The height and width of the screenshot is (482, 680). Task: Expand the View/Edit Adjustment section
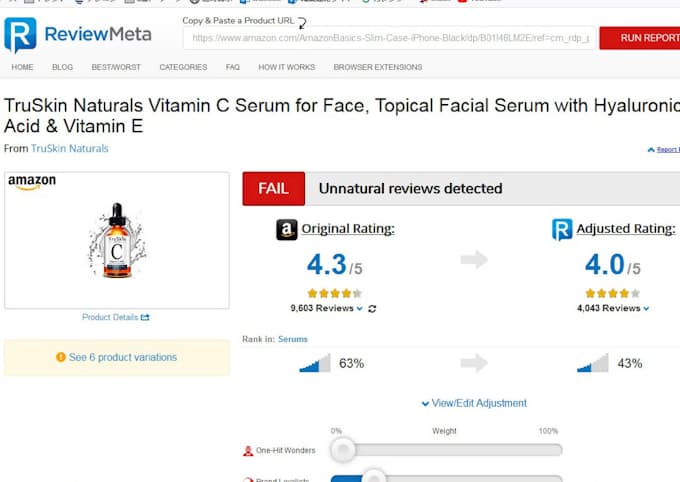click(x=474, y=403)
